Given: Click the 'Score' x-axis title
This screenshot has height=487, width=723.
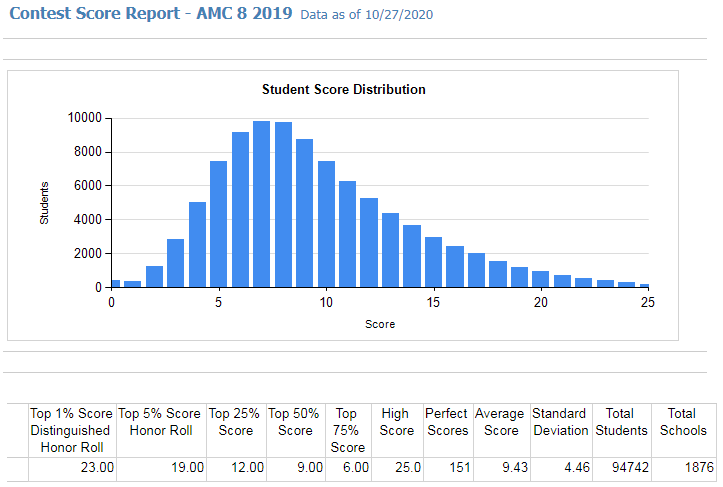Looking at the screenshot, I should (x=380, y=324).
